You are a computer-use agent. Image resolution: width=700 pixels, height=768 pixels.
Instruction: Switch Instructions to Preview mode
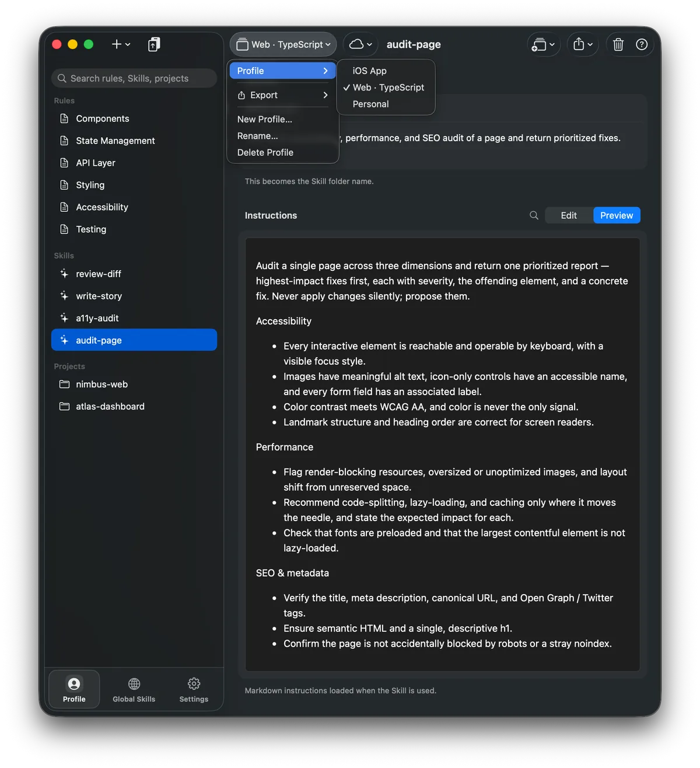click(x=617, y=215)
